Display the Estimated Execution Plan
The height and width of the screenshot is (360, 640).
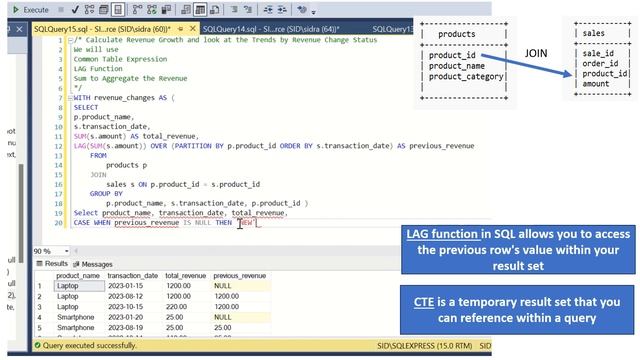click(89, 9)
